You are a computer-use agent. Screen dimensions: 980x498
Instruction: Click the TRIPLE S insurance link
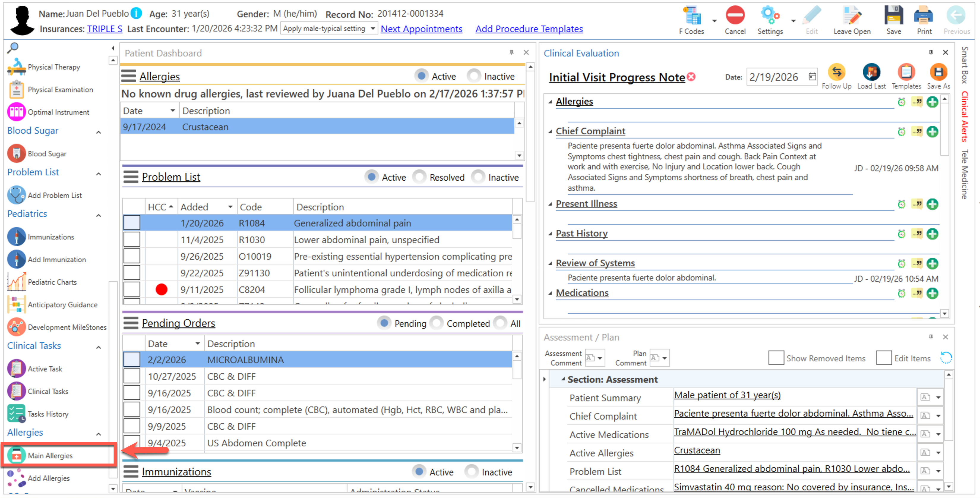[104, 29]
